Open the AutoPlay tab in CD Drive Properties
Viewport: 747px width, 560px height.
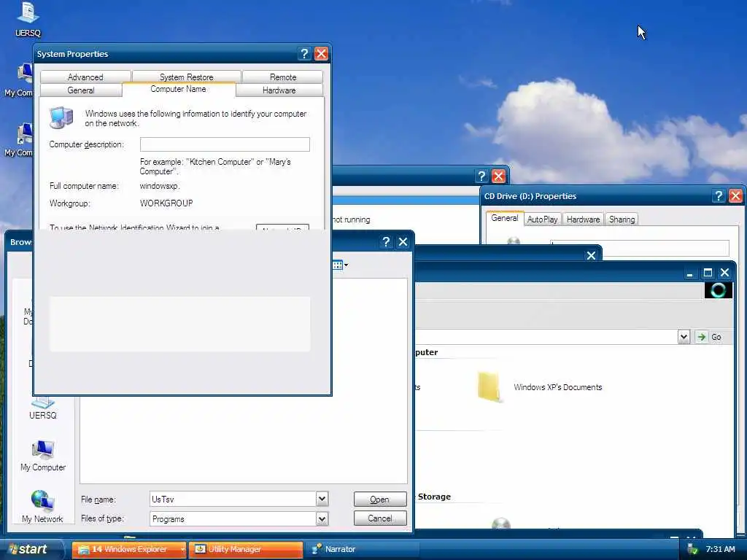click(x=542, y=219)
